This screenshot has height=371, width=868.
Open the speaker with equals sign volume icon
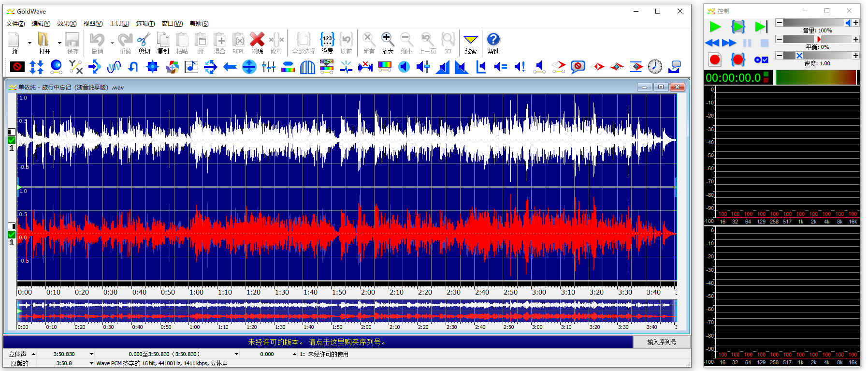click(500, 67)
